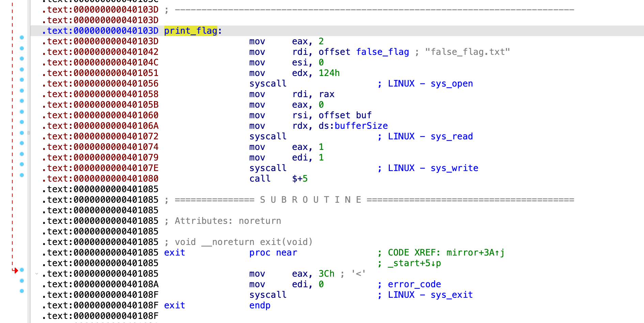This screenshot has width=644, height=323.
Task: Toggle breakpoint dot on sys_open syscall line
Action: click(x=22, y=80)
